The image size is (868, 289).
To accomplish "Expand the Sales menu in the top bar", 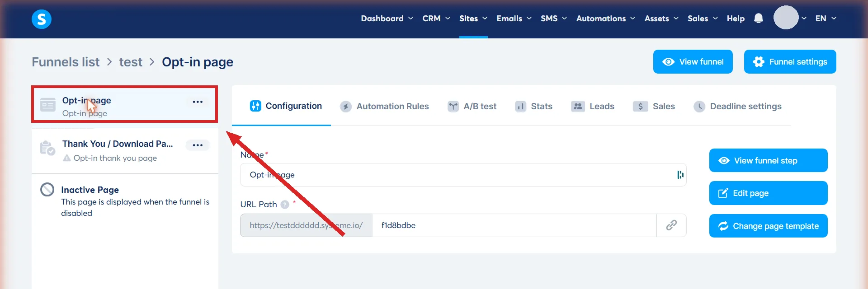I will pyautogui.click(x=703, y=19).
